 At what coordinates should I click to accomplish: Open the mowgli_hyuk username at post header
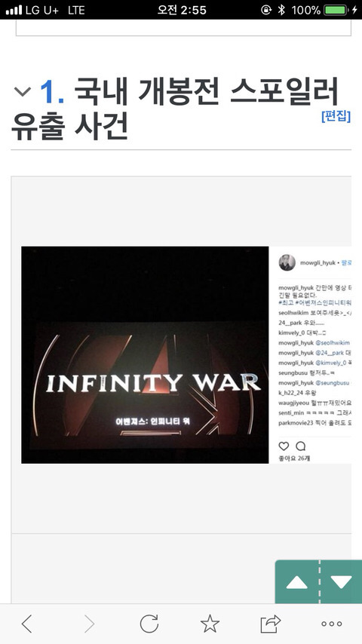pyautogui.click(x=318, y=263)
